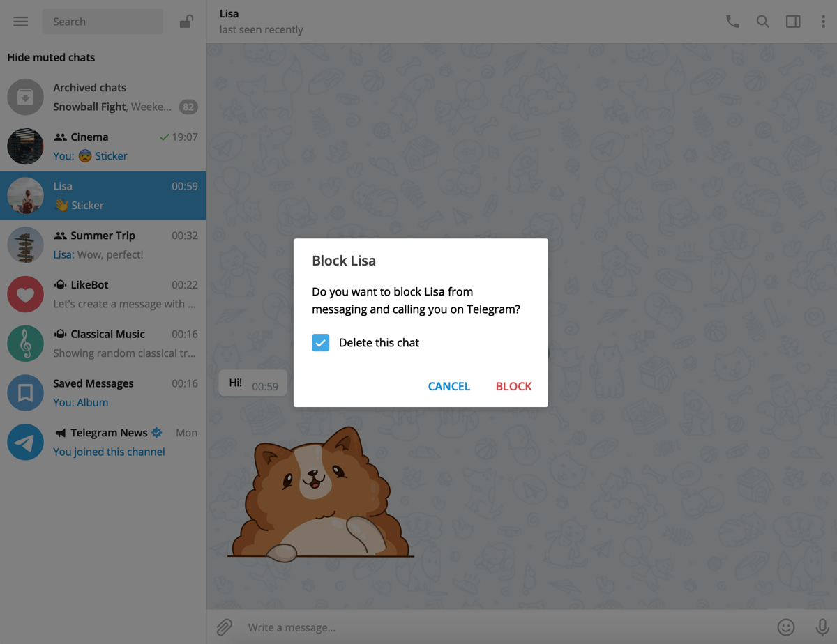Click the 'Block Lisa' dialog title
Image resolution: width=837 pixels, height=644 pixels.
coord(344,261)
